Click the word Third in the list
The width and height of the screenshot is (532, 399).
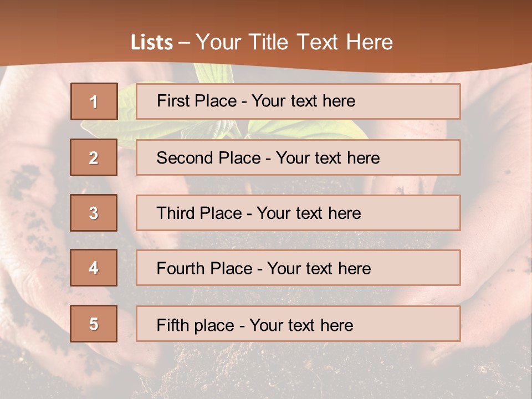point(176,213)
